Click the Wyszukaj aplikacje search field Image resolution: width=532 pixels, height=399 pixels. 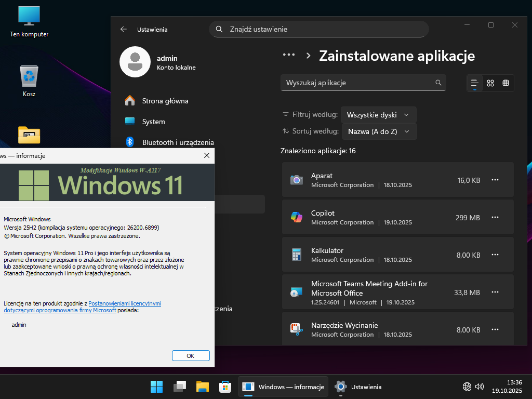tap(357, 83)
